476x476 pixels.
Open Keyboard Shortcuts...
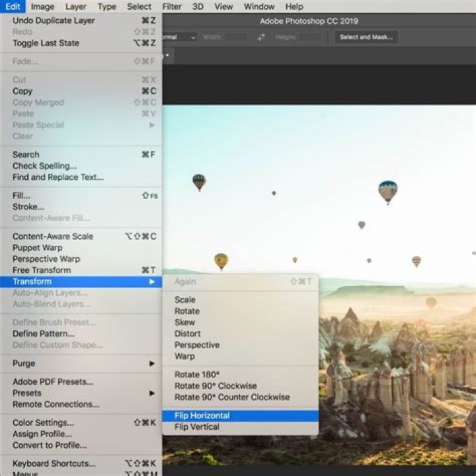(81, 463)
